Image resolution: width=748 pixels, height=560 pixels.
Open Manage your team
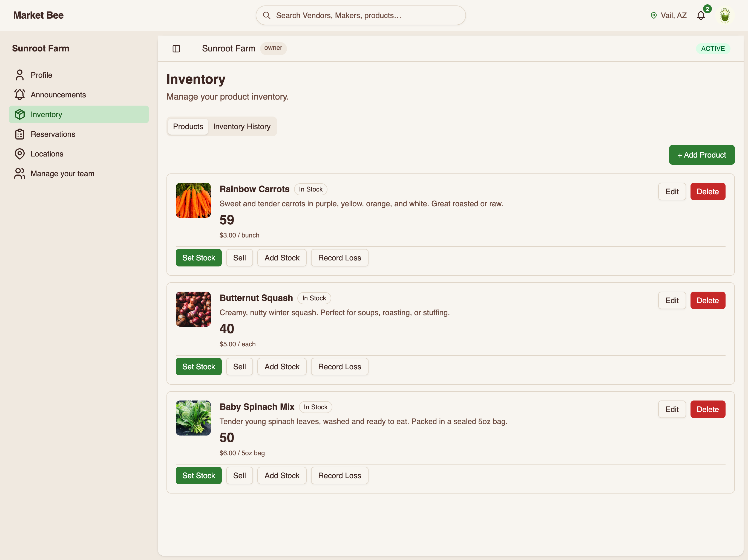79,173
